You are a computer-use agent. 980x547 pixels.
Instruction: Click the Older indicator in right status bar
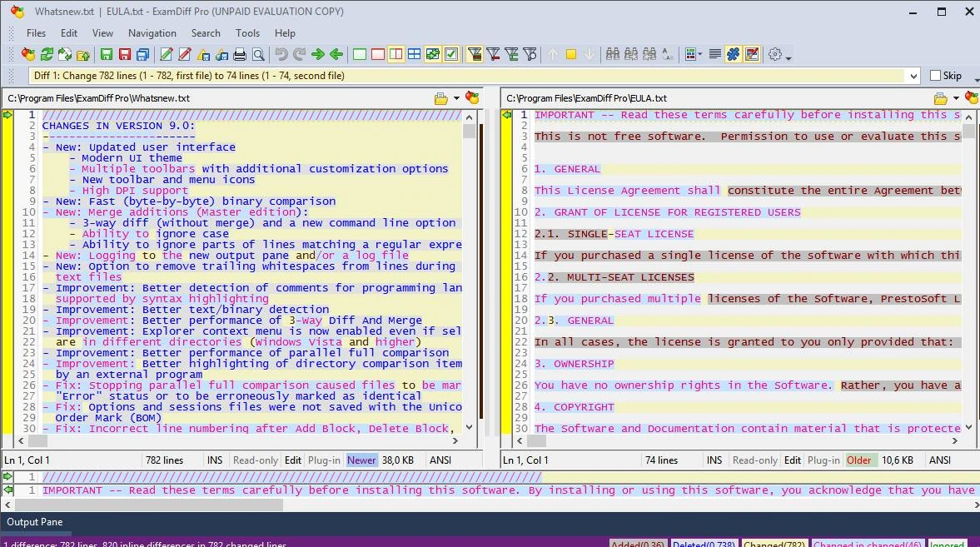coord(858,460)
